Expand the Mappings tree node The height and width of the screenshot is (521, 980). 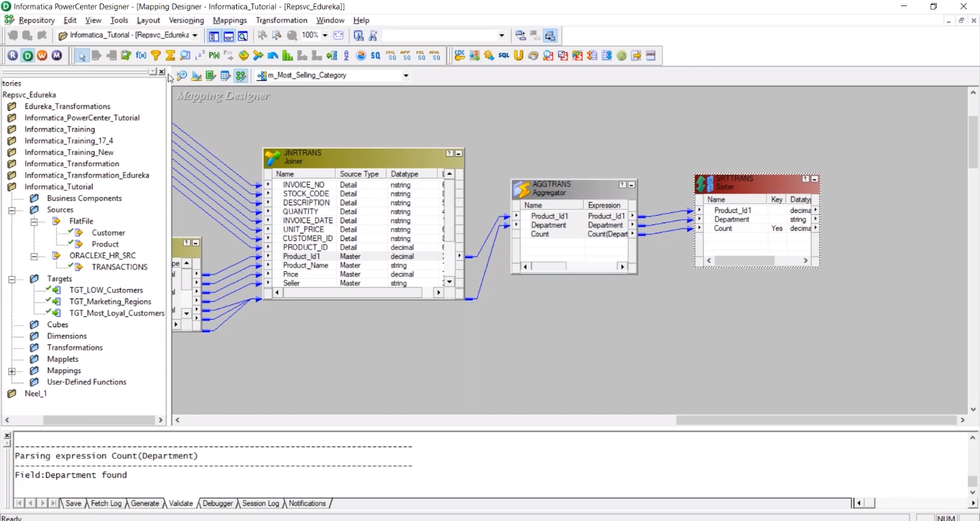pos(12,371)
